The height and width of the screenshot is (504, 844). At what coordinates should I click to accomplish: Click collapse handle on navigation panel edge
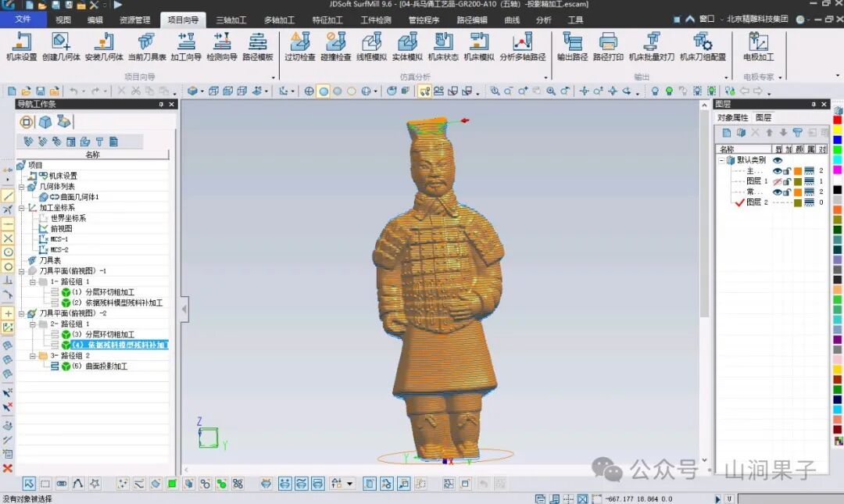[x=184, y=309]
